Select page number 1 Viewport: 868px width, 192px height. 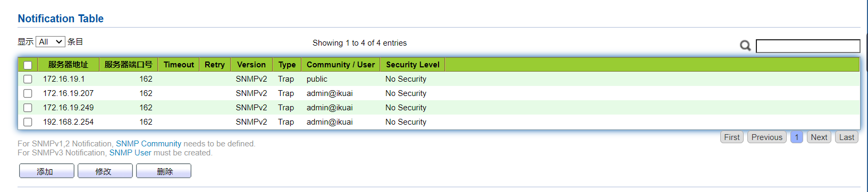(x=797, y=137)
